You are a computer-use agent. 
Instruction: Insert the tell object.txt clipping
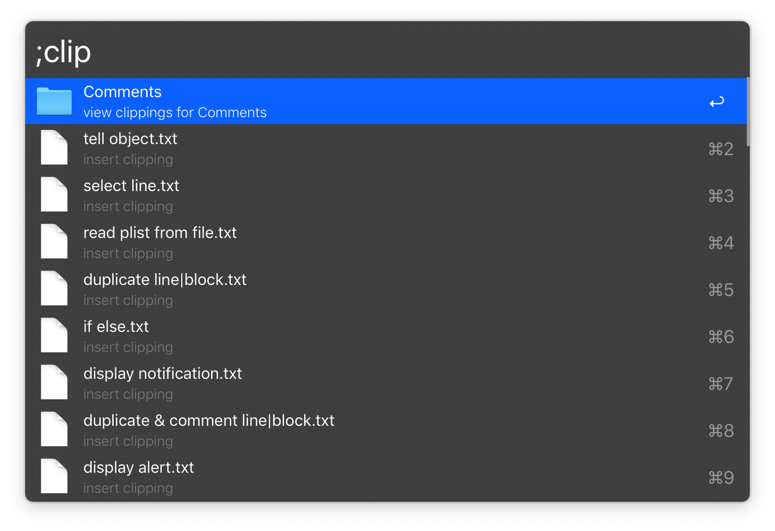(x=130, y=148)
